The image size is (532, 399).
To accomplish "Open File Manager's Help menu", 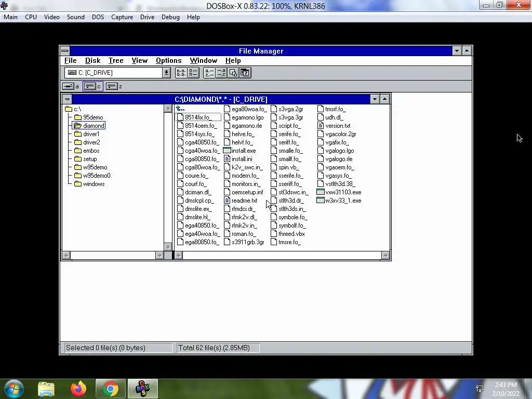I will click(233, 61).
